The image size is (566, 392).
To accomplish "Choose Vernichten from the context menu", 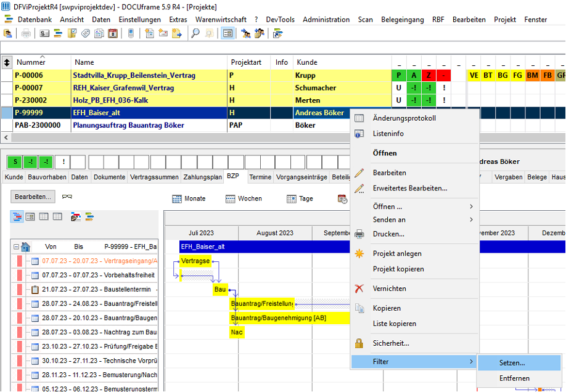I will (414, 288).
